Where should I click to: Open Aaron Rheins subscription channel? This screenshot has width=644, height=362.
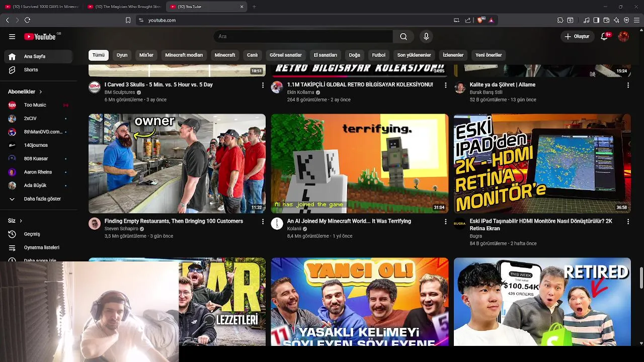point(38,172)
